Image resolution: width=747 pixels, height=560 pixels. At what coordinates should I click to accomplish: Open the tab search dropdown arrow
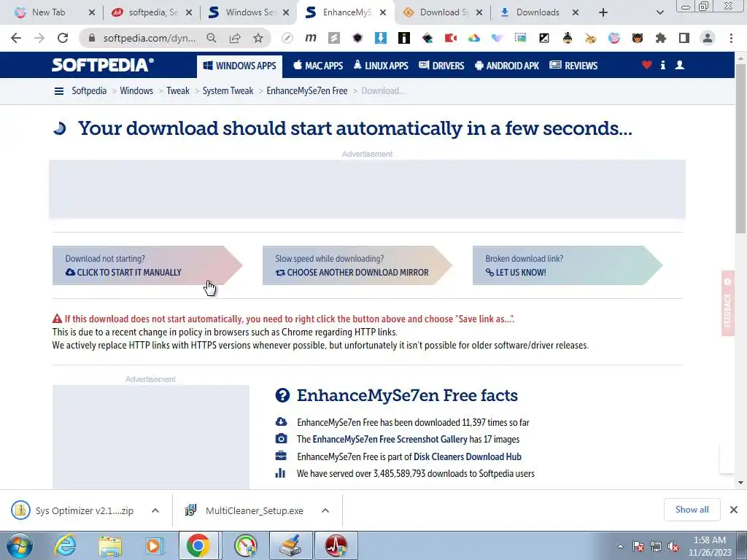coord(659,13)
